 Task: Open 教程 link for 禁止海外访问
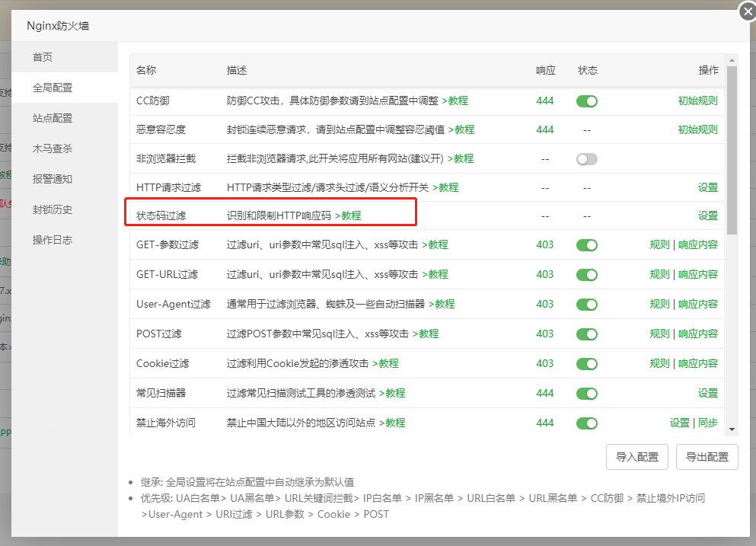point(392,423)
